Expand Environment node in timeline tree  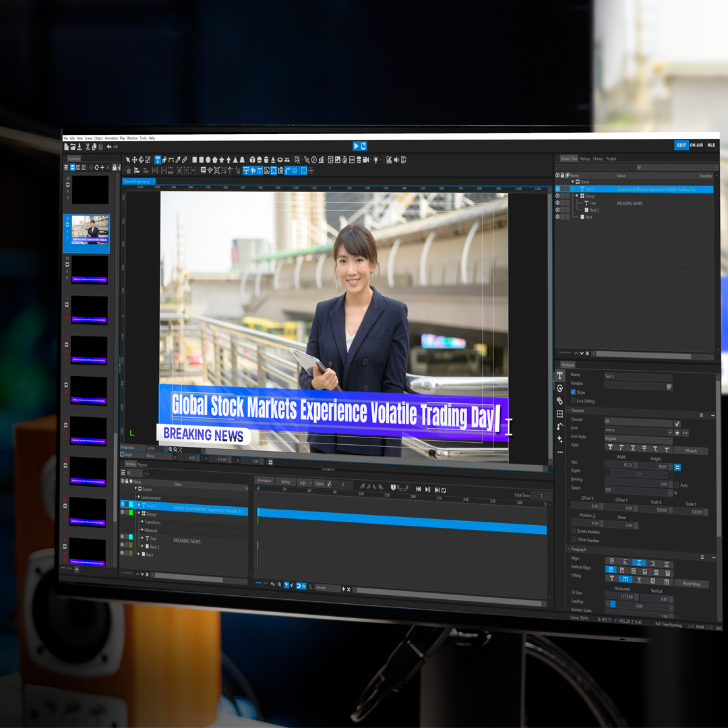[x=139, y=496]
